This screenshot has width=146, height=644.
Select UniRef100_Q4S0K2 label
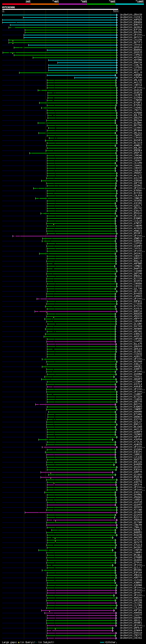(x=131, y=254)
